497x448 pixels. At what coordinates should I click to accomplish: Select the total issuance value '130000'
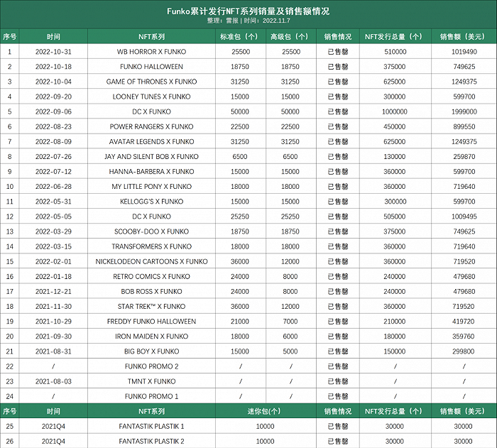coord(395,156)
